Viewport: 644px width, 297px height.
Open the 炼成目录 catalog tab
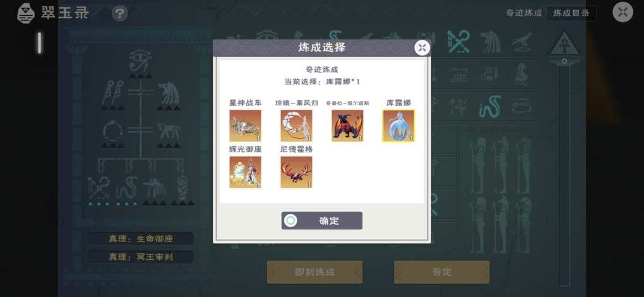coord(571,13)
